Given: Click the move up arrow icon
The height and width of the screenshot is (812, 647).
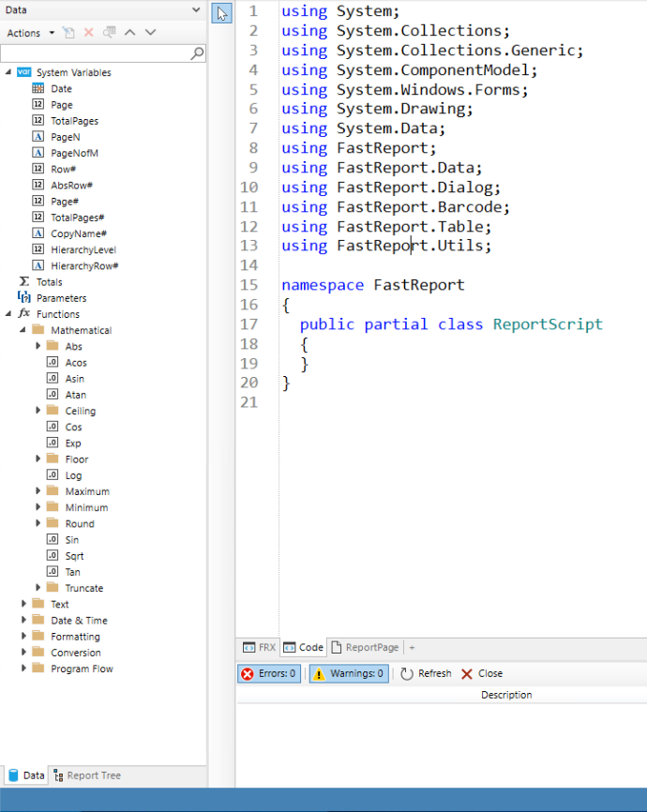Looking at the screenshot, I should click(x=130, y=33).
